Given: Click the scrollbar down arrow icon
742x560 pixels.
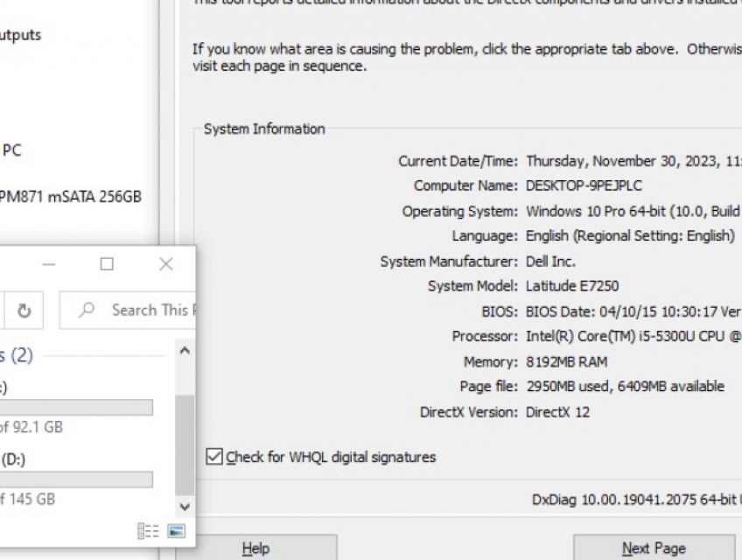Looking at the screenshot, I should pyautogui.click(x=184, y=507).
